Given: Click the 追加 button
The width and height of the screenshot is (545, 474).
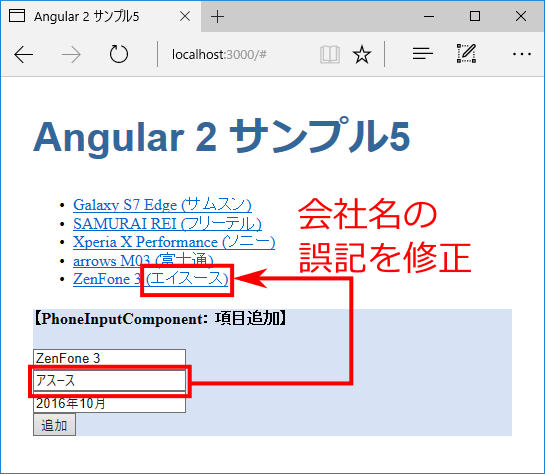Looking at the screenshot, I should pos(54,425).
